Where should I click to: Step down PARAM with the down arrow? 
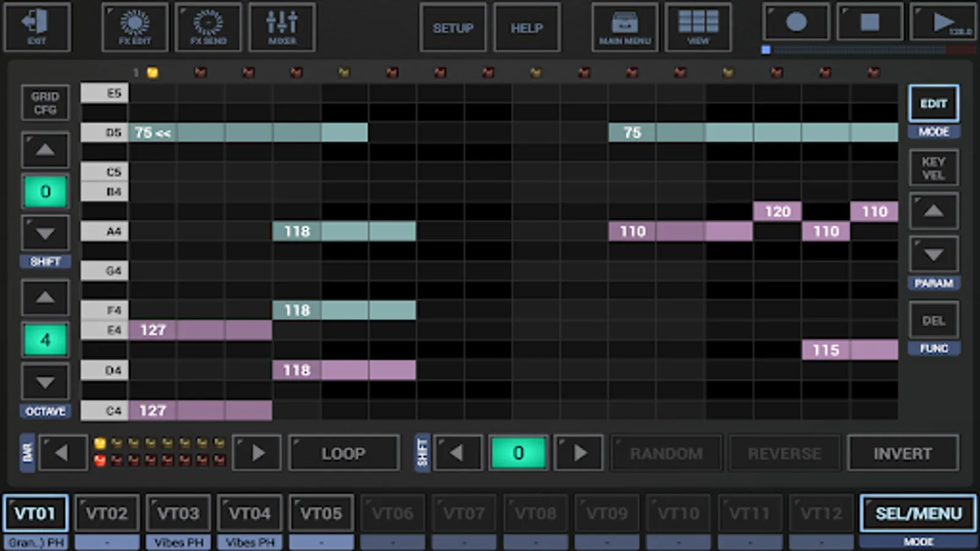[933, 254]
